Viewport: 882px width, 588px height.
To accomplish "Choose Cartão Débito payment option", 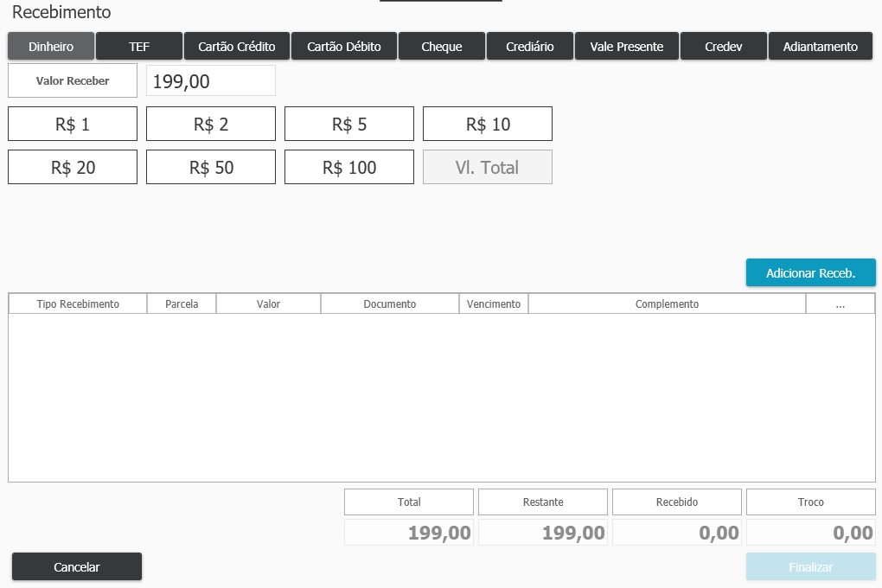I will tap(342, 47).
